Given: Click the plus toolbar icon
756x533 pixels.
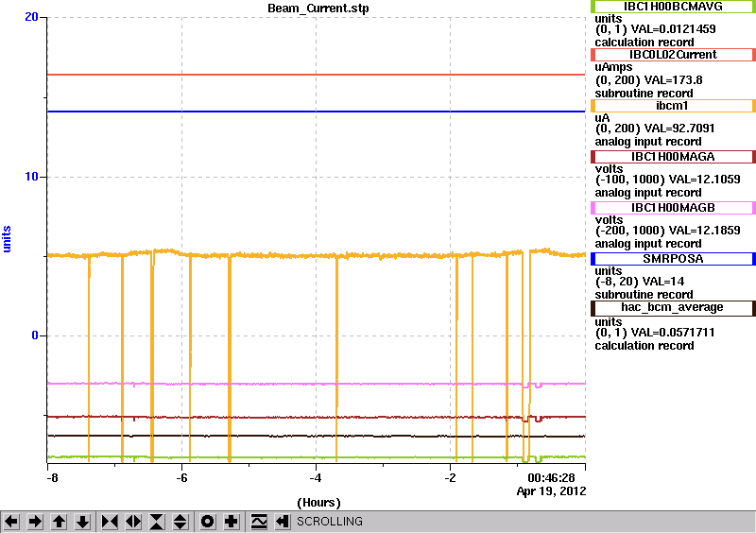Looking at the screenshot, I should 232,522.
